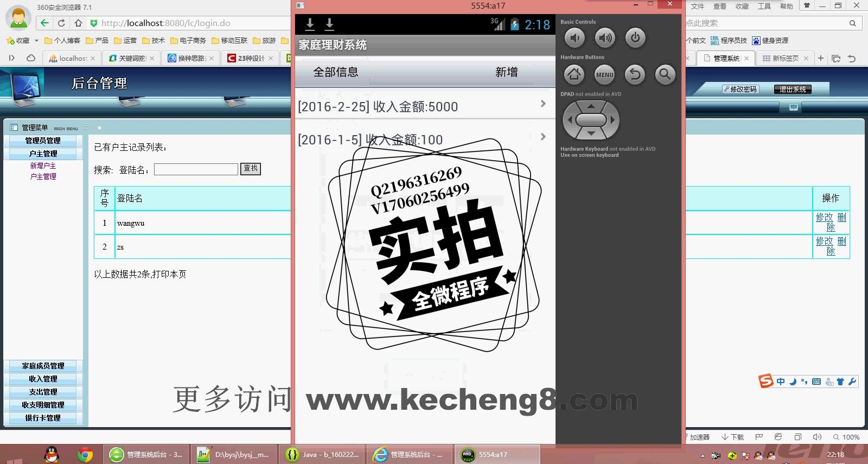Click the emulator volume up button
Viewport: 868px width, 464px height.
pos(605,38)
